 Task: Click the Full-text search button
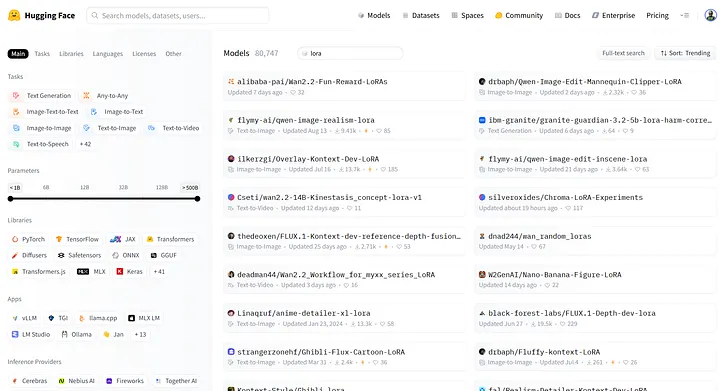[623, 53]
